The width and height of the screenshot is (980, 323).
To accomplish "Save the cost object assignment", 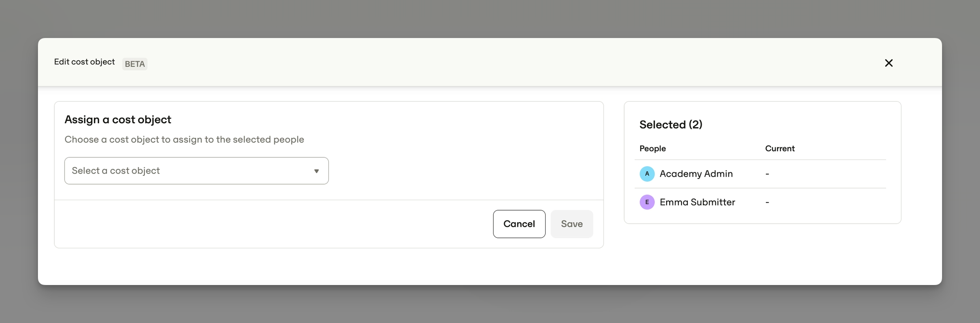I will click(x=572, y=224).
